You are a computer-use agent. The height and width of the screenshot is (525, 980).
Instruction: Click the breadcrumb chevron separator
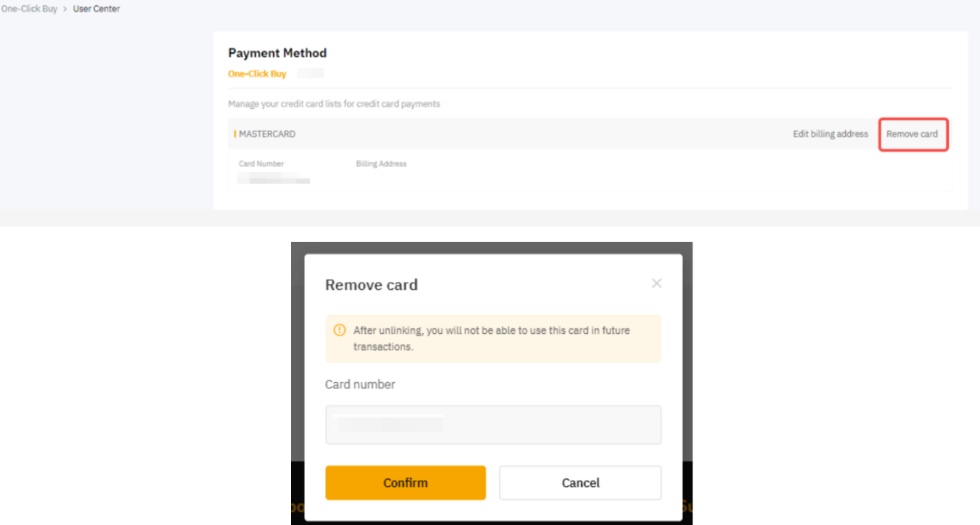click(65, 9)
